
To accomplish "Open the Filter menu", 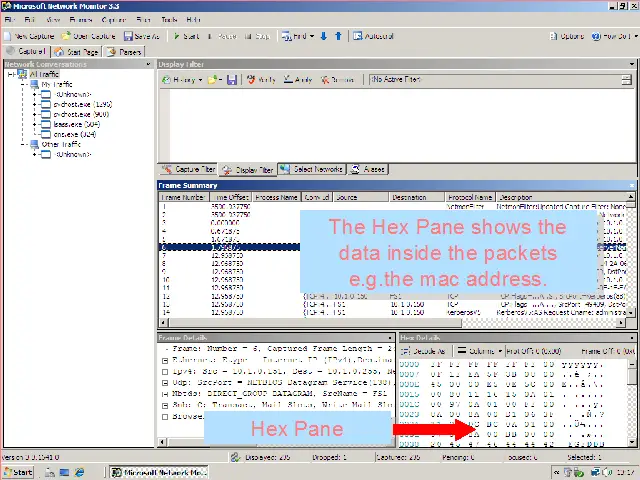I will pyautogui.click(x=143, y=20).
